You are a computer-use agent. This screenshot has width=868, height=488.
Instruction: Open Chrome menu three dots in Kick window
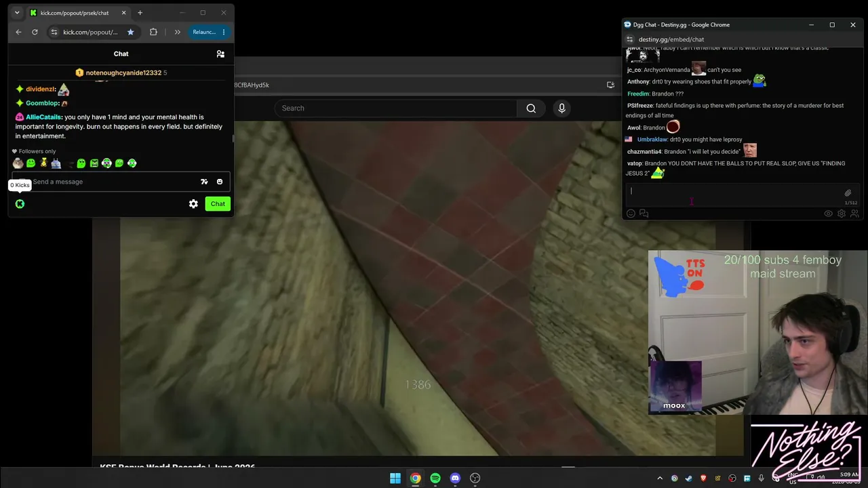pos(224,32)
